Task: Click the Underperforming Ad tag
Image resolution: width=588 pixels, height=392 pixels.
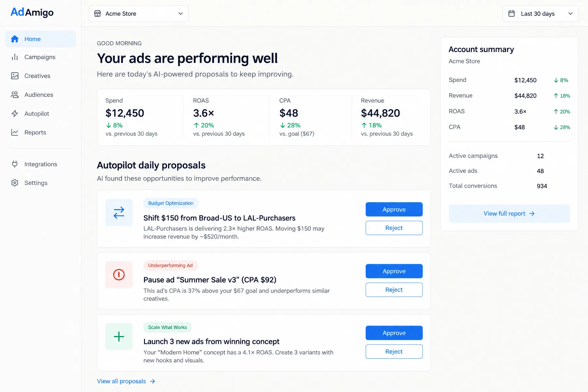Action: (x=171, y=265)
